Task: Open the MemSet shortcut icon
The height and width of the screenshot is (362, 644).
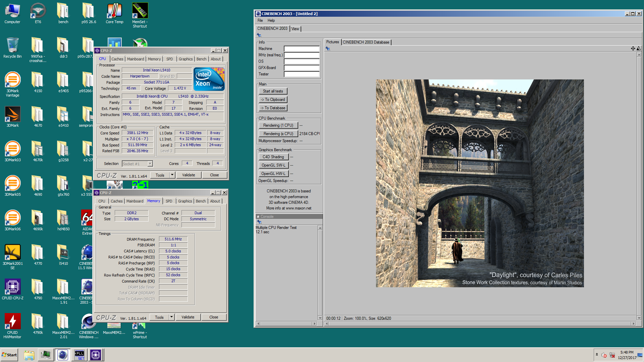Action: 140,15
